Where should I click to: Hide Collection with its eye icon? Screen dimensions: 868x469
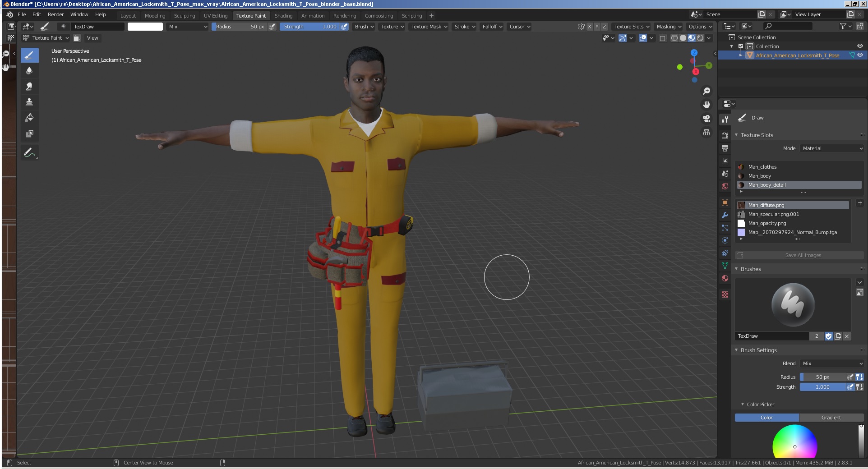pyautogui.click(x=860, y=46)
